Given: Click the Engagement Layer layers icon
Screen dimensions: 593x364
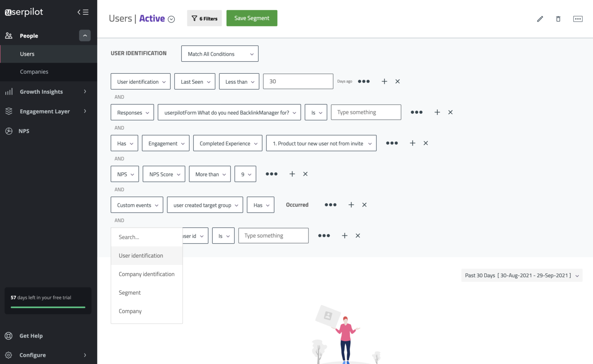Looking at the screenshot, I should 8,111.
